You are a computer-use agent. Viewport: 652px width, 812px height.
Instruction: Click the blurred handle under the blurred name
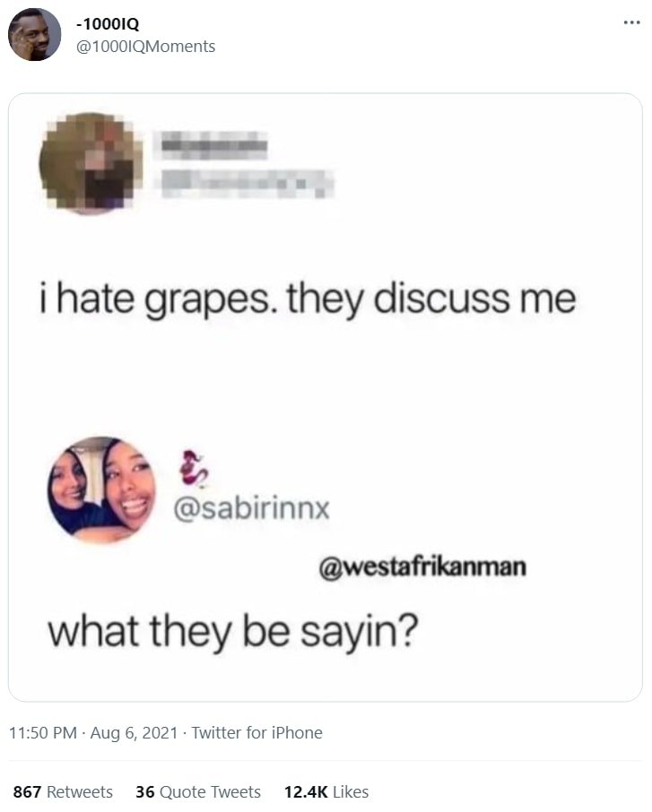[248, 184]
